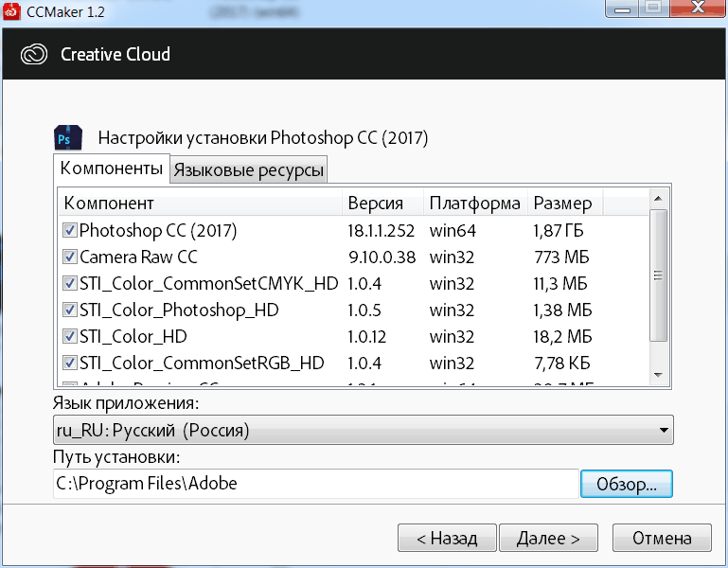Click the 18,2 МБ size cell

coord(562,337)
